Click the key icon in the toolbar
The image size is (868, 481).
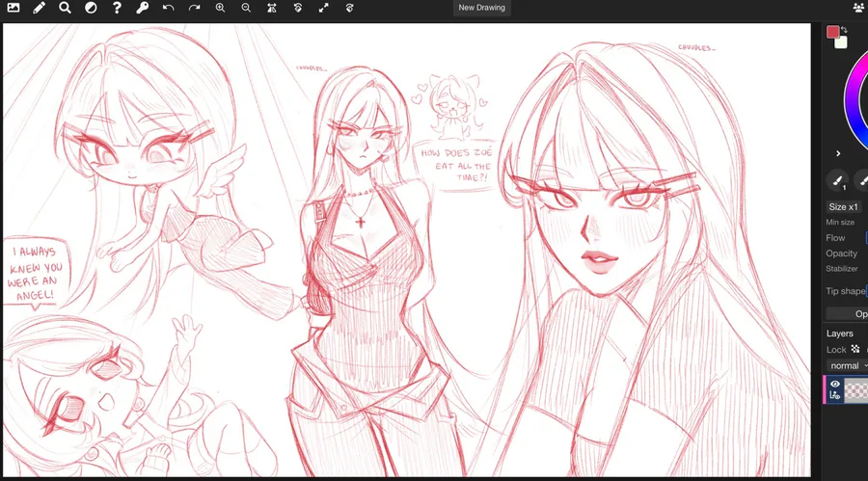coord(143,8)
